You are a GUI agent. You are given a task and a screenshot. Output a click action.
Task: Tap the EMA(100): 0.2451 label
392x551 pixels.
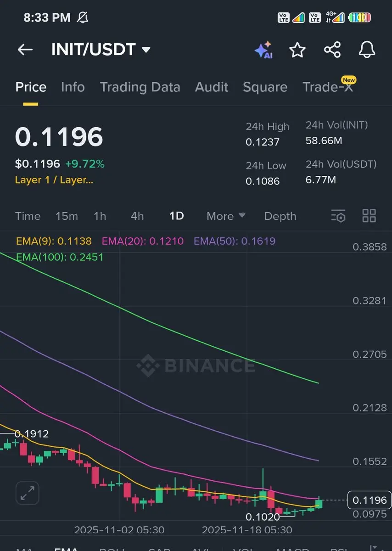coord(60,257)
